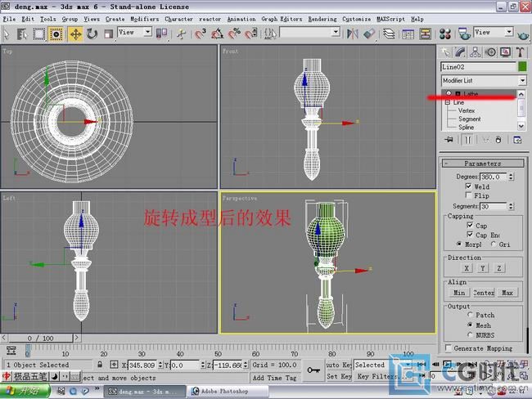Toggle the Cap Start checkbox
The height and width of the screenshot is (399, 532).
[470, 225]
